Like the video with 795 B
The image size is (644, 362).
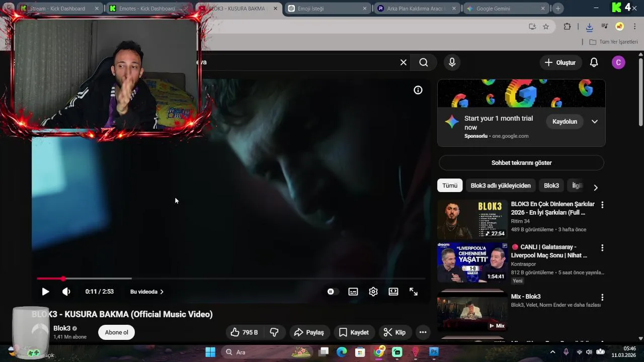click(245, 332)
